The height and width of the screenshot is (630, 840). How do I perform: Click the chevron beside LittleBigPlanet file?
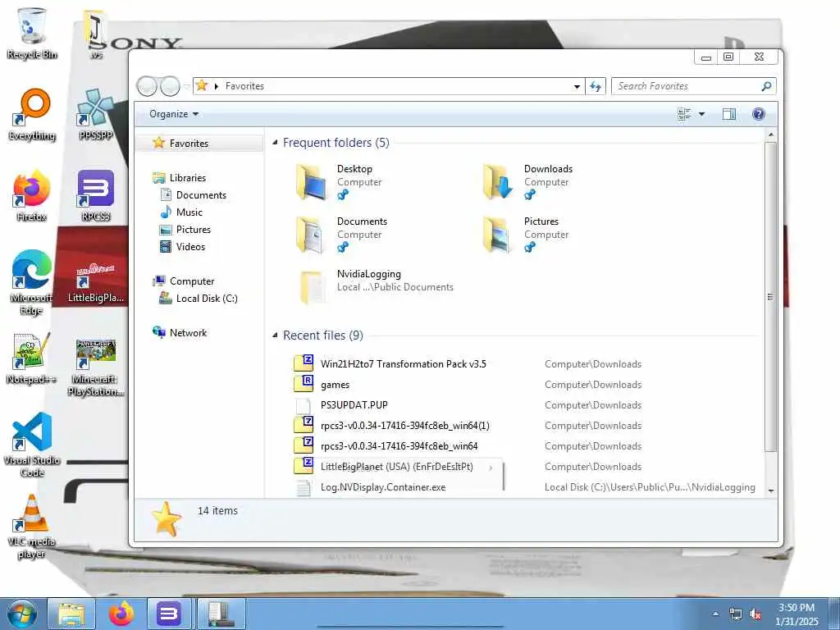pos(491,468)
